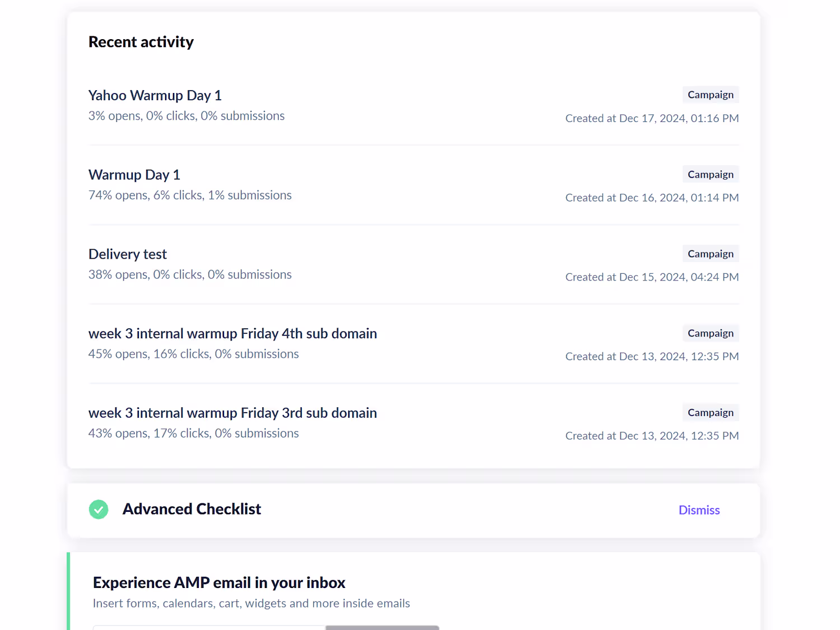This screenshot has width=840, height=630.
Task: Click the Campaign badge on Yahoo Warmup Day 1 row
Action: (x=710, y=95)
